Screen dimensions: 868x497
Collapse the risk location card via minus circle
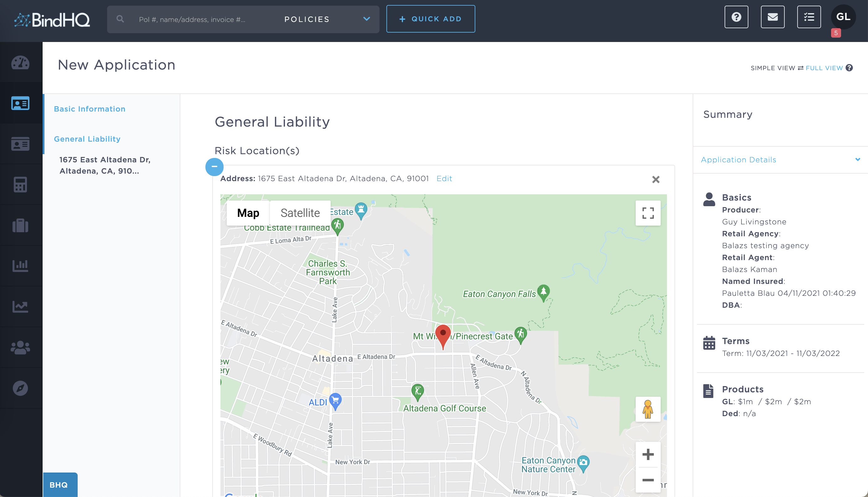coord(214,167)
